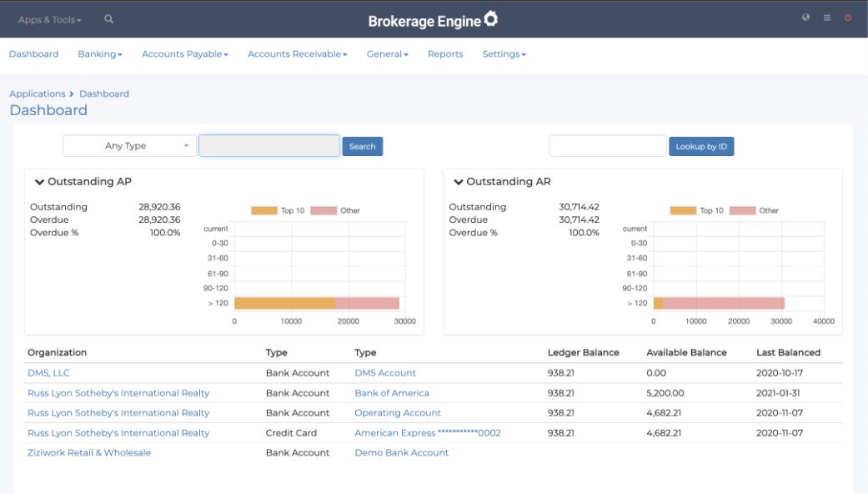Toggle Other legend in Outstanding AR chart
The width and height of the screenshot is (868, 494).
pyautogui.click(x=755, y=210)
